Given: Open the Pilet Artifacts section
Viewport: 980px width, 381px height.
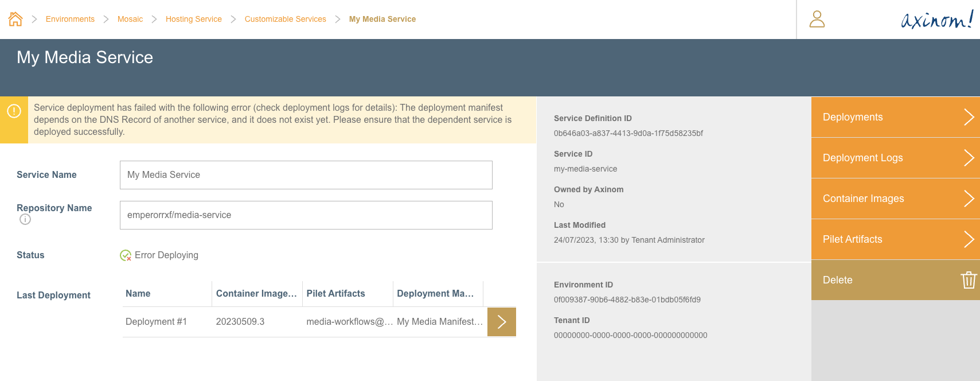Looking at the screenshot, I should (895, 239).
